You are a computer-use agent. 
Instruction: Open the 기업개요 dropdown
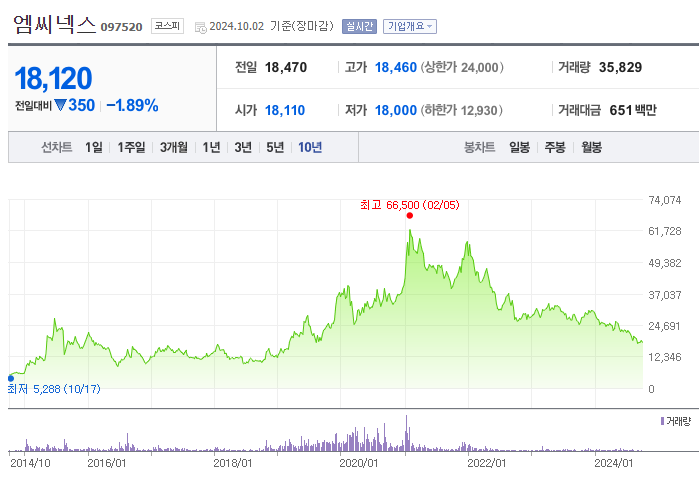click(x=410, y=26)
